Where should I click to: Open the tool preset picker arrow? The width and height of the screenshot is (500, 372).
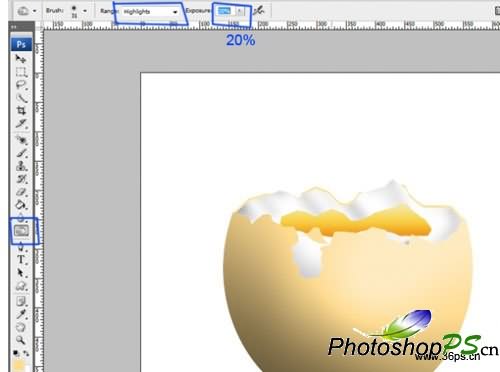(35, 11)
